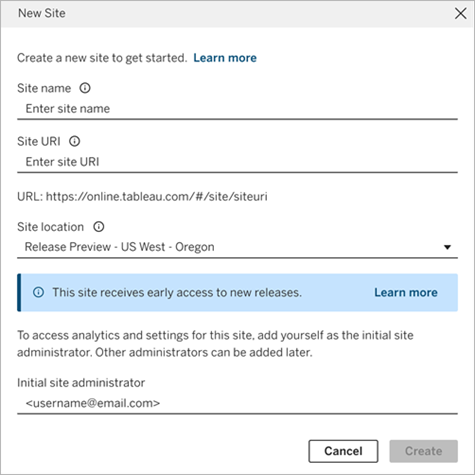Click the Initial site administrator email field
475x475 pixels.
click(237, 404)
